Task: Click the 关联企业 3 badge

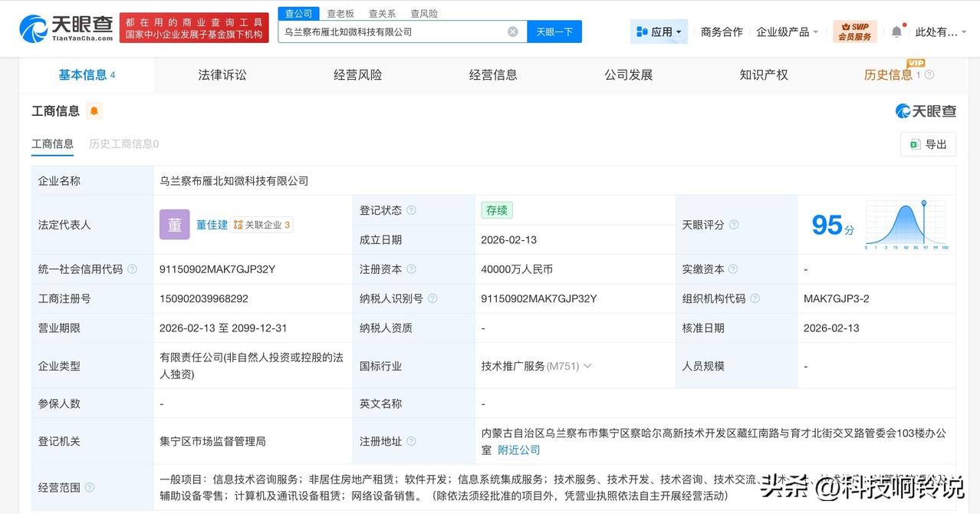Action: tap(262, 225)
